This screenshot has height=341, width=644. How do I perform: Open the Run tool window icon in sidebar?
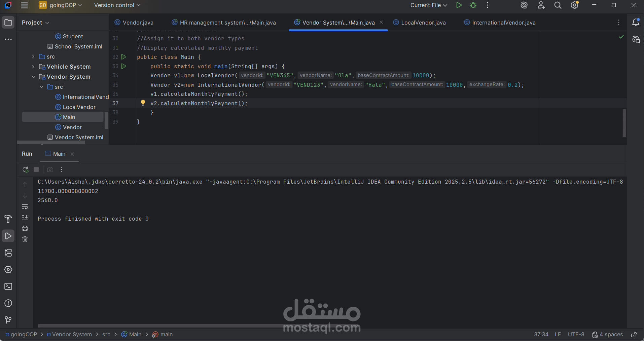[8, 236]
